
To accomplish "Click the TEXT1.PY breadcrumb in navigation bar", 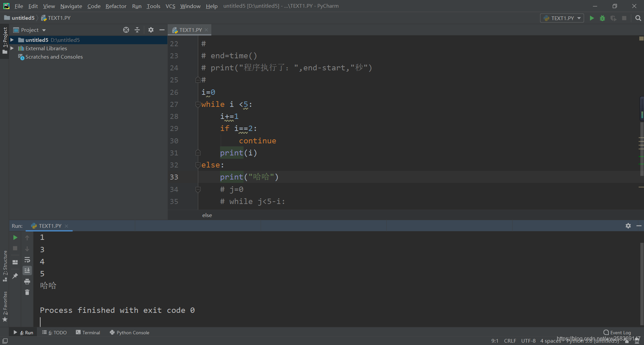I will (56, 18).
